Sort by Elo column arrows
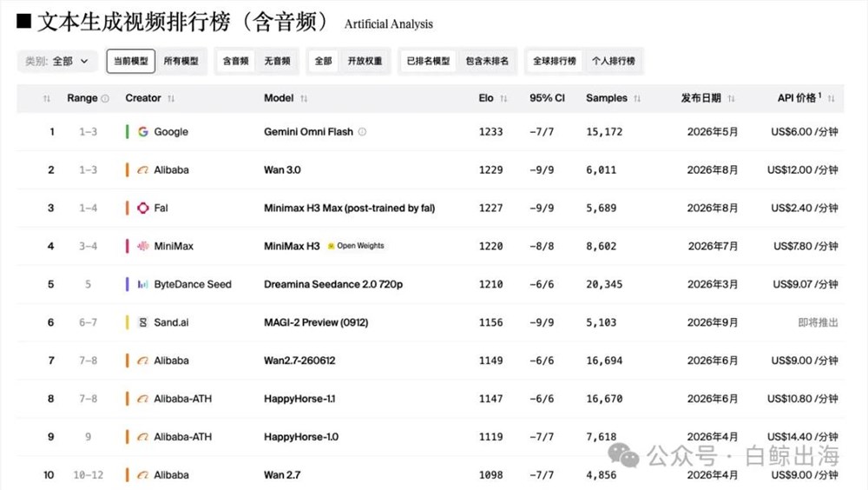 click(x=503, y=99)
